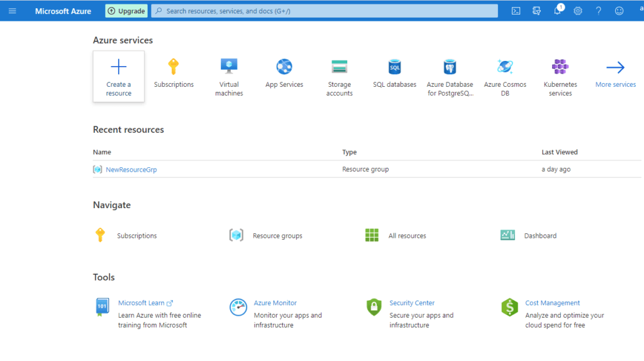This screenshot has height=361, width=644.
Task: Open Azure Database for PostgreSQL icon
Action: pos(450,67)
